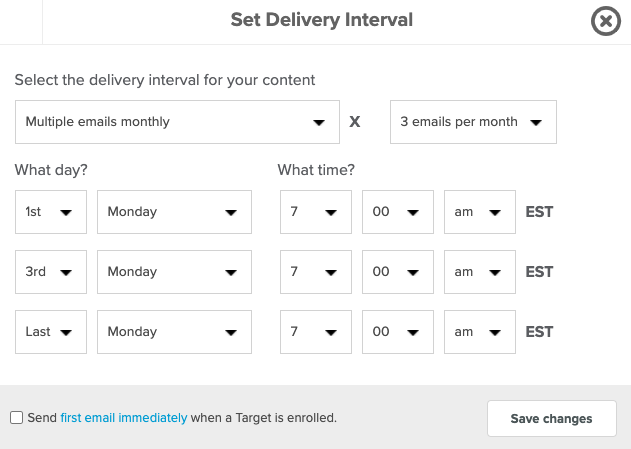Change the hour 7 in first row

pos(316,212)
